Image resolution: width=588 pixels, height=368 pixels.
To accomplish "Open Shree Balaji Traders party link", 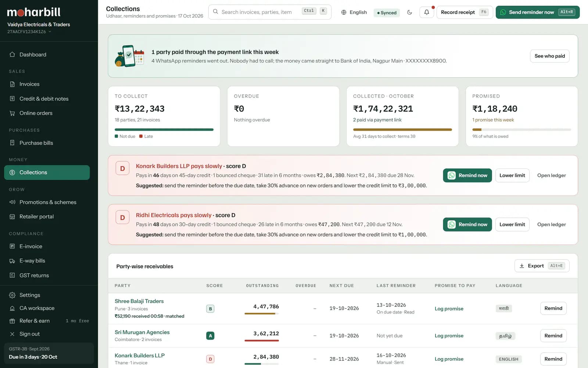I will pyautogui.click(x=139, y=301).
